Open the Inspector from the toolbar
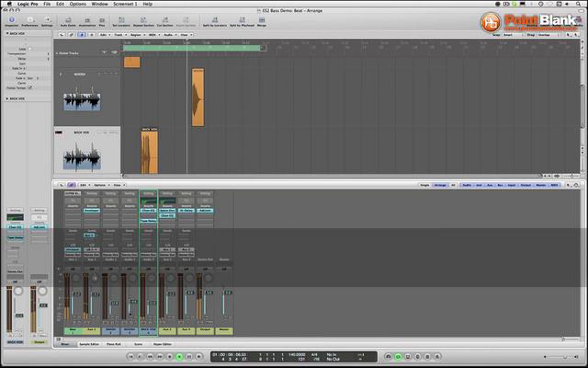Image resolution: width=588 pixels, height=368 pixels. tap(12, 20)
